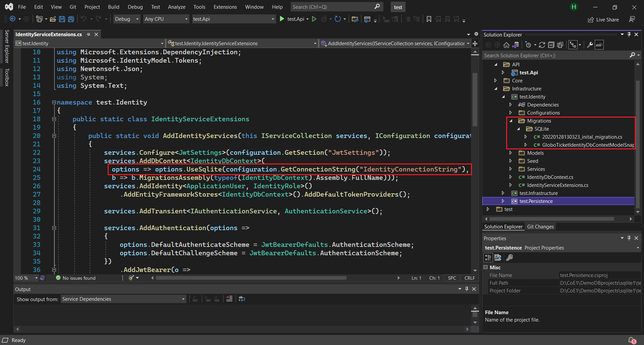644x345 pixels.
Task: Select the IdentityServiceExtensions.cs editor tab
Action: coord(49,34)
